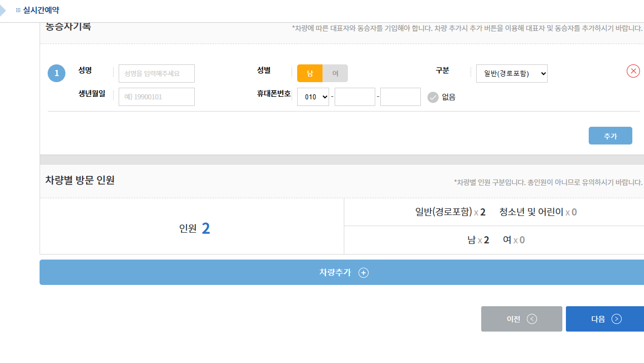Viewport: 644px width, 363px height.
Task: Click the plus icon on 차량추가 bar
Action: point(363,273)
